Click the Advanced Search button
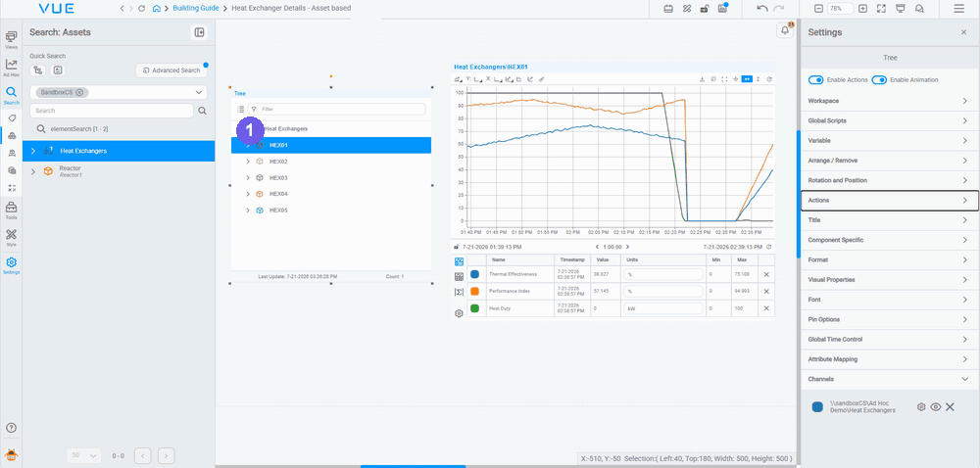This screenshot has width=980, height=468. pyautogui.click(x=171, y=70)
